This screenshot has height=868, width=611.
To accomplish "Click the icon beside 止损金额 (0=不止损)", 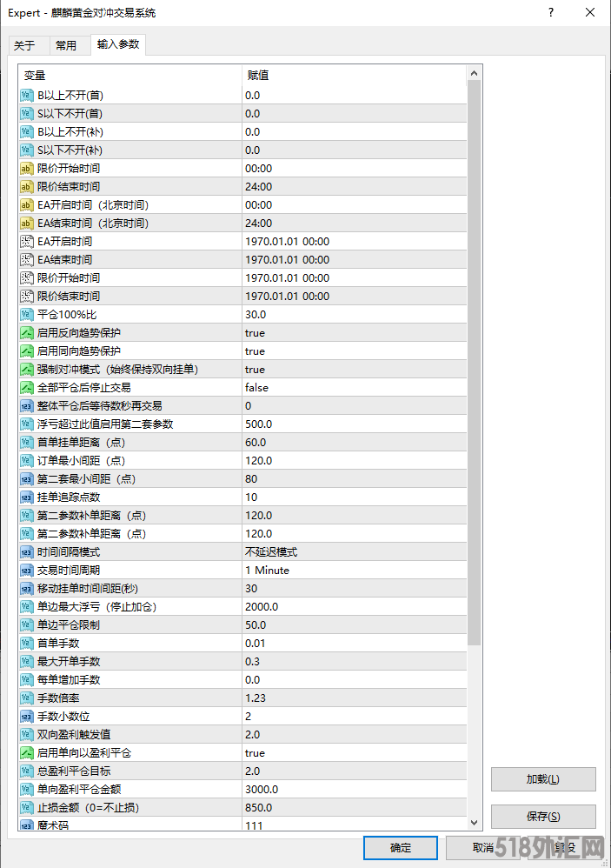I will click(27, 808).
